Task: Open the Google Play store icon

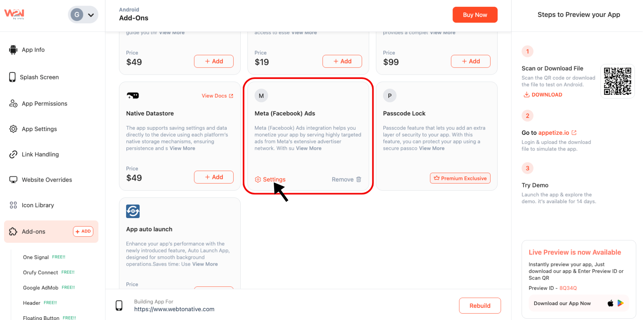Action: pyautogui.click(x=620, y=303)
